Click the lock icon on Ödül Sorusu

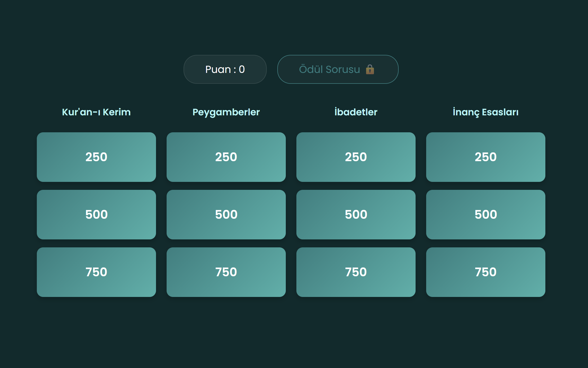point(370,69)
